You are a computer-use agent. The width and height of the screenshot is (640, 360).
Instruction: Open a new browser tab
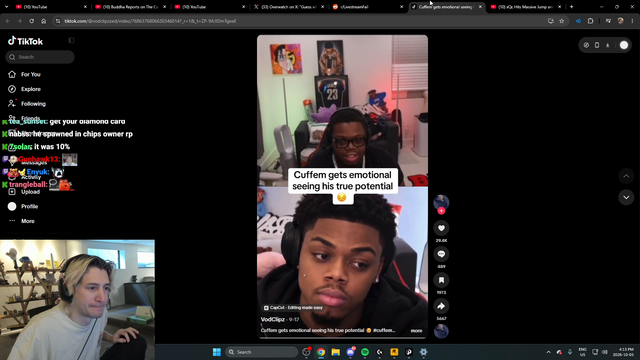pyautogui.click(x=571, y=7)
